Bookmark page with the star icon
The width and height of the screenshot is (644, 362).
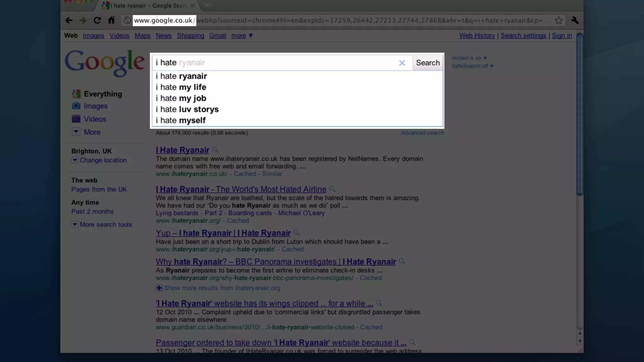(x=558, y=20)
